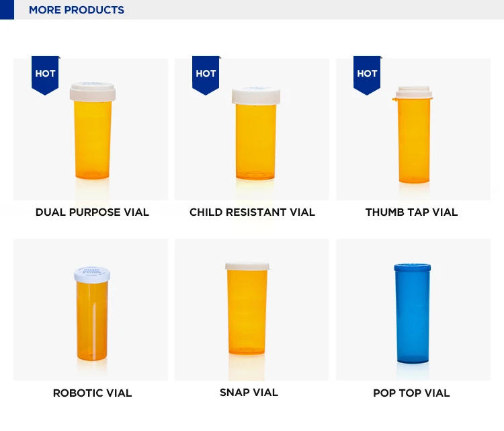Screen dimensions: 504x431
Task: Click the DUAL PURPOSE VIAL title link
Action: 92,212
